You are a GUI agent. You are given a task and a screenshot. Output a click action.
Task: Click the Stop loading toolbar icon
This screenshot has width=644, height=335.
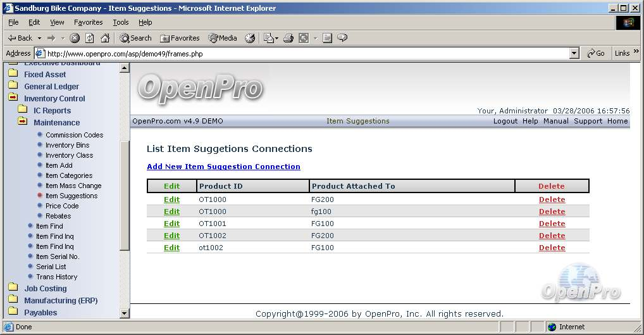(75, 38)
